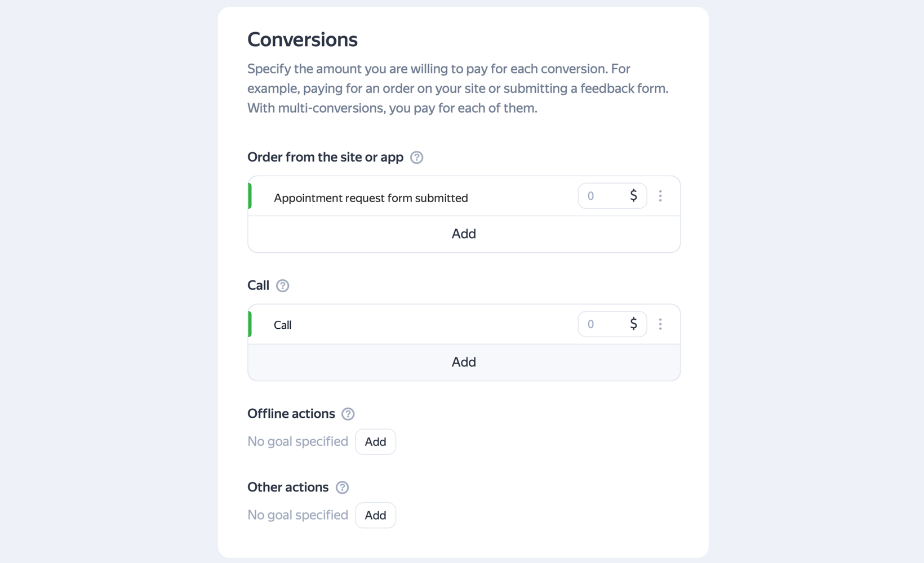Show help for Offline actions
The width and height of the screenshot is (924, 563).
coord(348,414)
